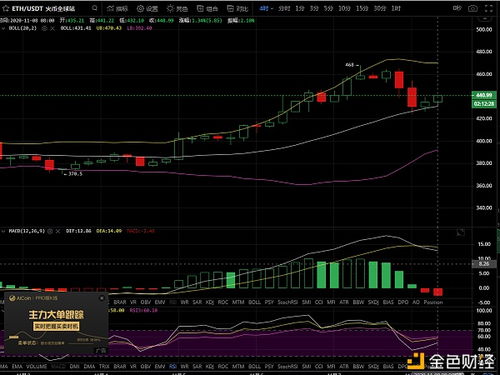Select DMA indicator in bottom tab row
Image resolution: width=500 pixels, height=375 pixels.
[x=89, y=366]
